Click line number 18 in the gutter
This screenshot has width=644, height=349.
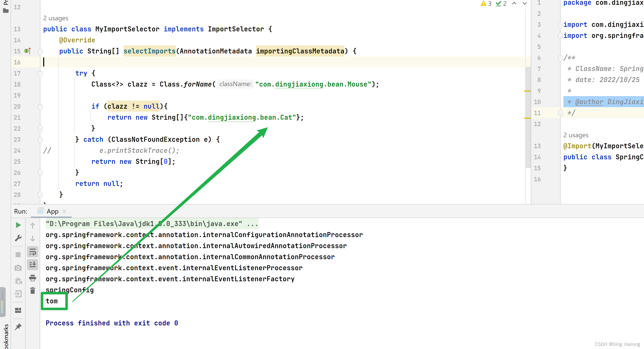[17, 84]
